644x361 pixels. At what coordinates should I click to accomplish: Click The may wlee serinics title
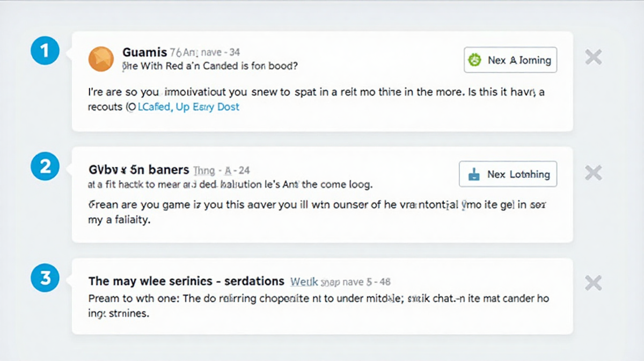[186, 281]
